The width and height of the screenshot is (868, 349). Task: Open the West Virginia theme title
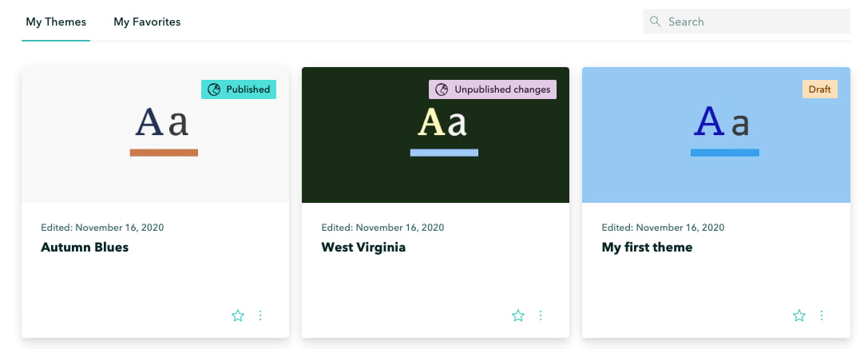click(363, 247)
